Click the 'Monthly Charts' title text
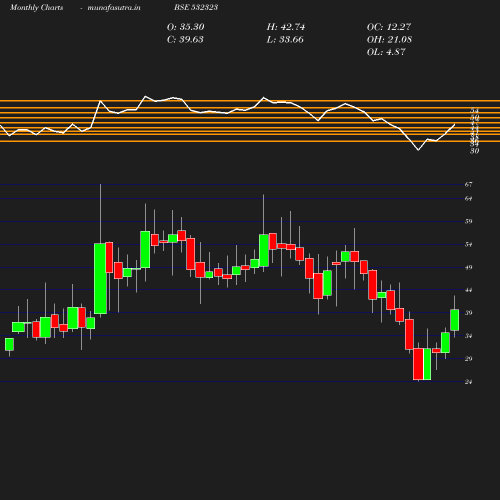 click(36, 7)
